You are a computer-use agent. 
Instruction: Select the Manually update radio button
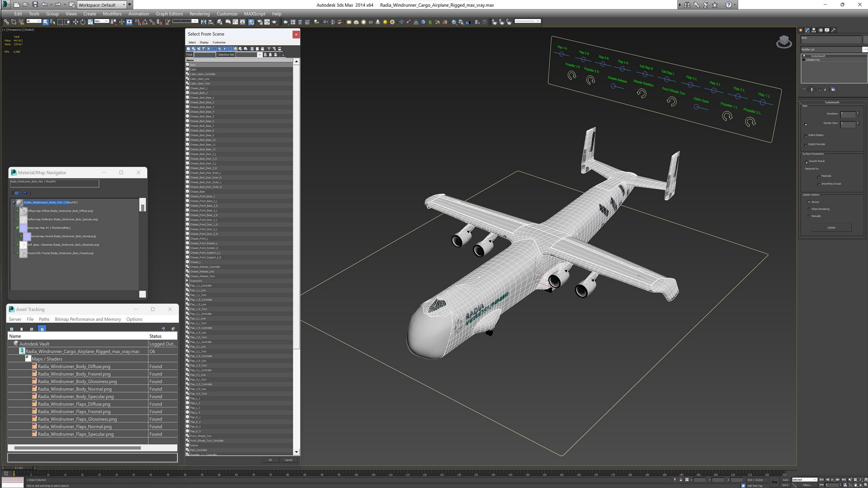[809, 216]
